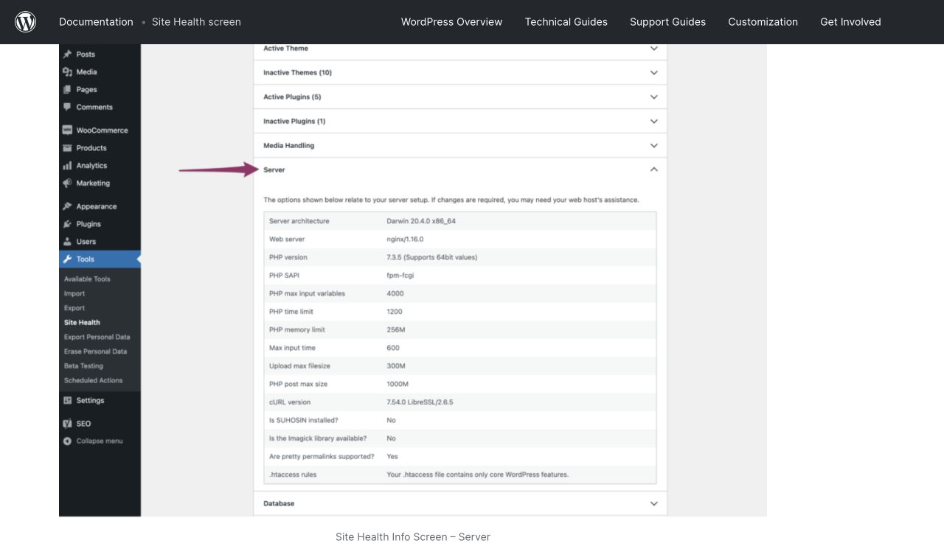The image size is (944, 560).
Task: Click the Plugins plug icon
Action: pos(67,225)
